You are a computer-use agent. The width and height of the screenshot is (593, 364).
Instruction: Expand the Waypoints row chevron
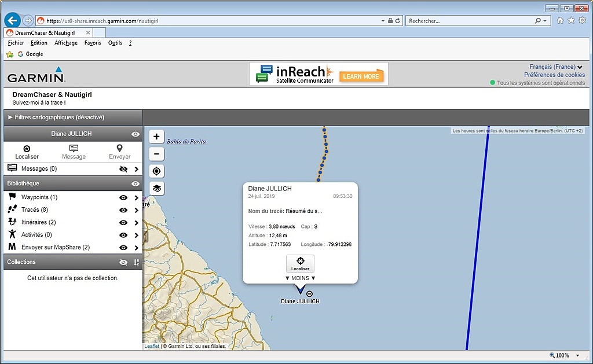click(137, 198)
